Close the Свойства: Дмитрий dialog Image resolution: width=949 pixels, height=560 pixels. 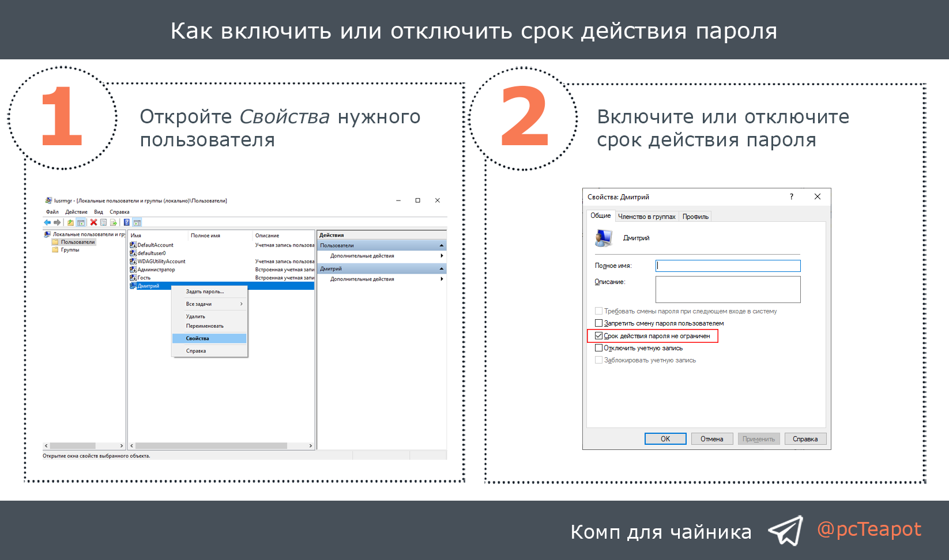(818, 196)
